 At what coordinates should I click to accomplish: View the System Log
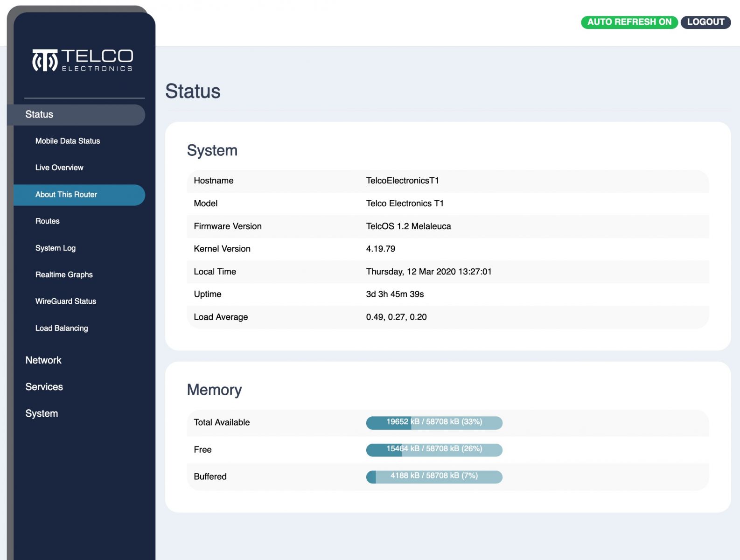(x=56, y=248)
